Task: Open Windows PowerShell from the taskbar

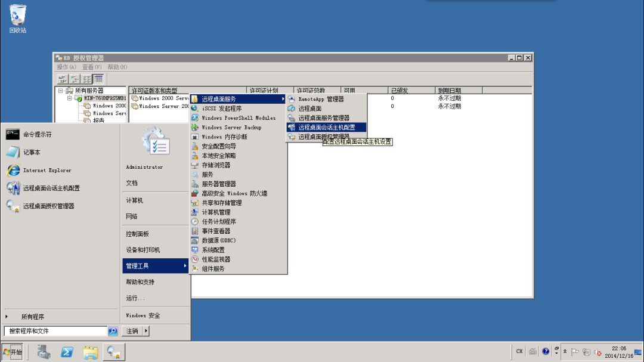Action: (67, 352)
